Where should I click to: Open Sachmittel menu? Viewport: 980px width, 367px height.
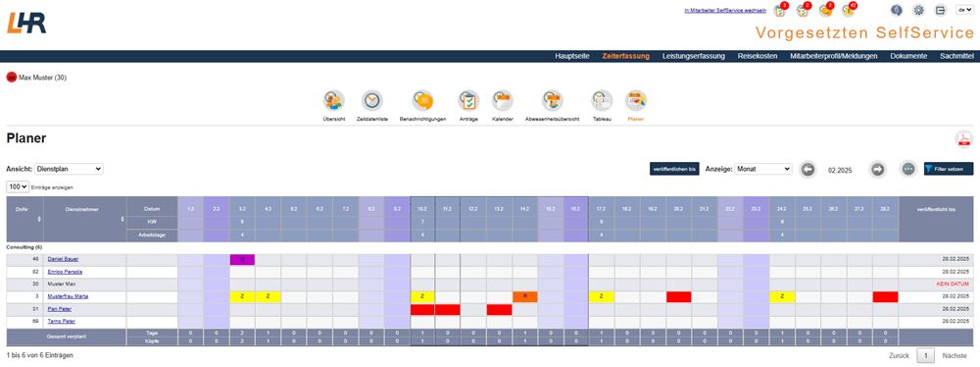(956, 56)
